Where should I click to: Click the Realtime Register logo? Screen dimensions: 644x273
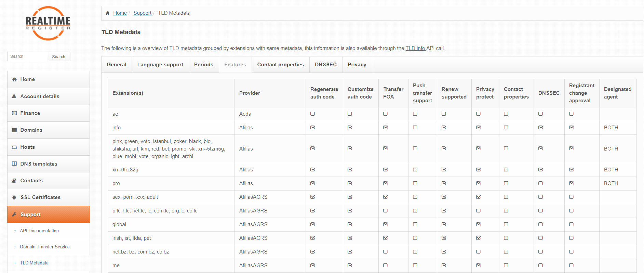click(x=48, y=23)
